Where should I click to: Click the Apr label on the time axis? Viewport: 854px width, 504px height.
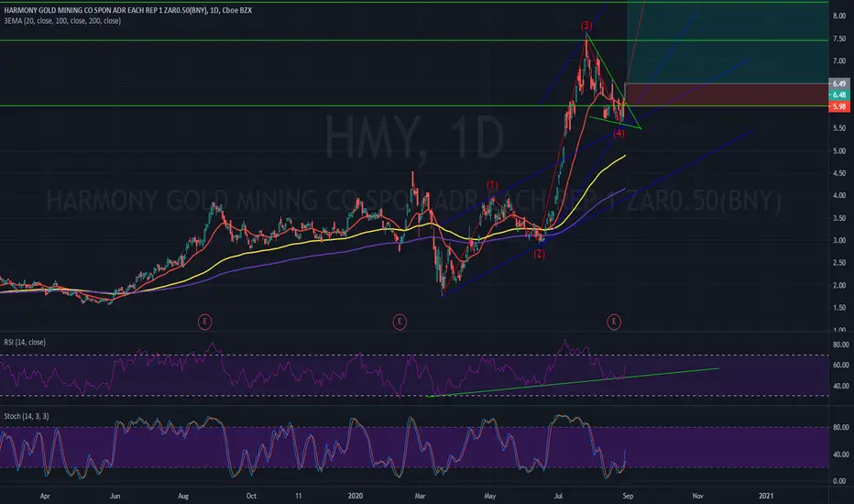(45, 496)
